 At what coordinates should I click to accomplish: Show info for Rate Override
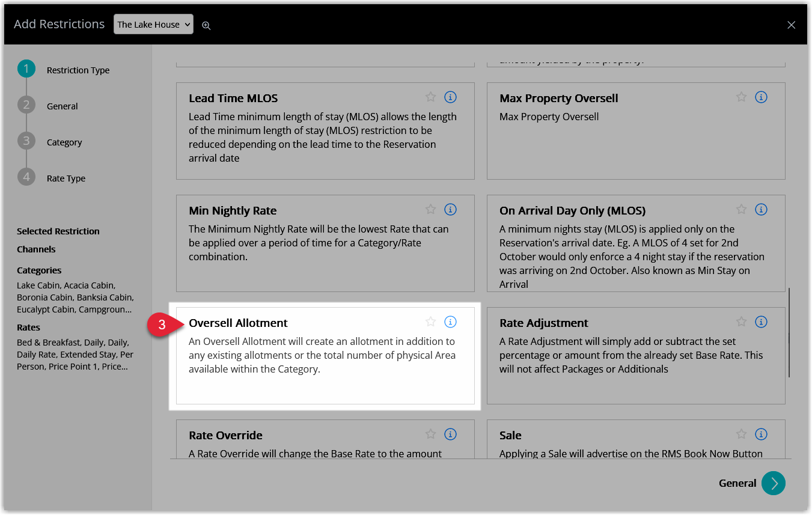450,434
